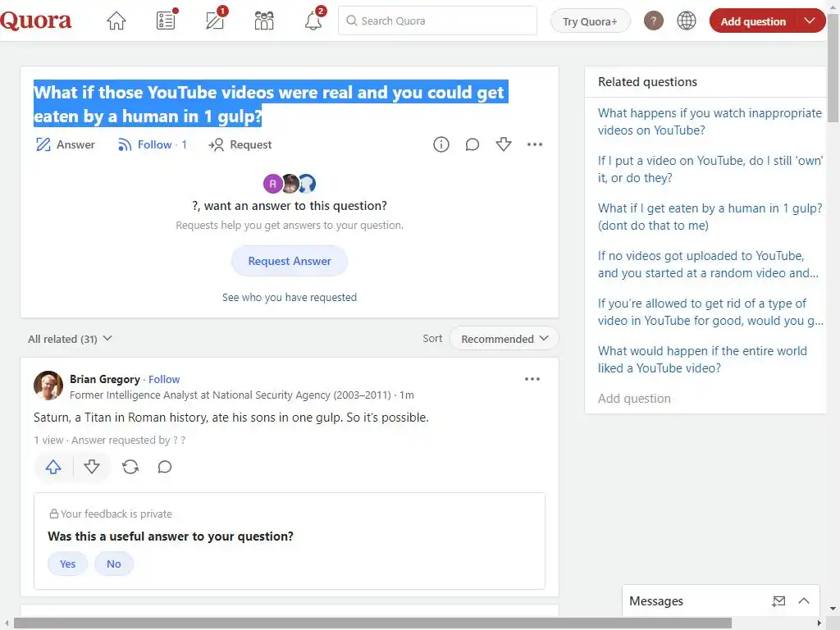Open related question about inappropriate videos
Image resolution: width=840 pixels, height=630 pixels.
[710, 121]
